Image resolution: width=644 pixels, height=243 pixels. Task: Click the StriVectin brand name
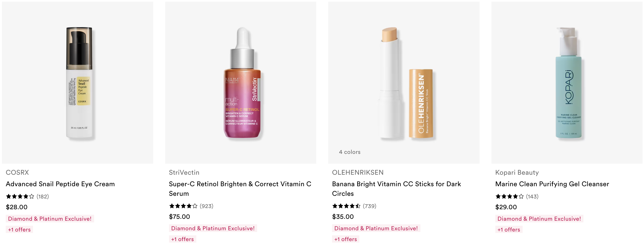(x=184, y=173)
